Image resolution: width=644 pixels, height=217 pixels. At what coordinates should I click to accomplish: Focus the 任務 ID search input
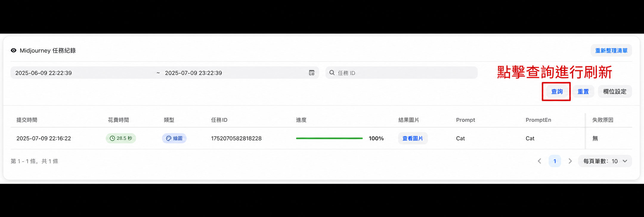401,73
